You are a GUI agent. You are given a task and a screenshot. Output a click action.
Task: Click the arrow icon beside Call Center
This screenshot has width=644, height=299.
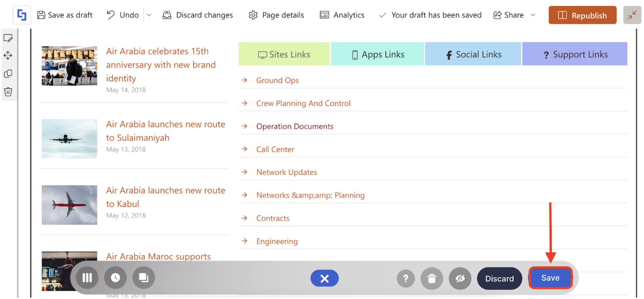point(245,149)
